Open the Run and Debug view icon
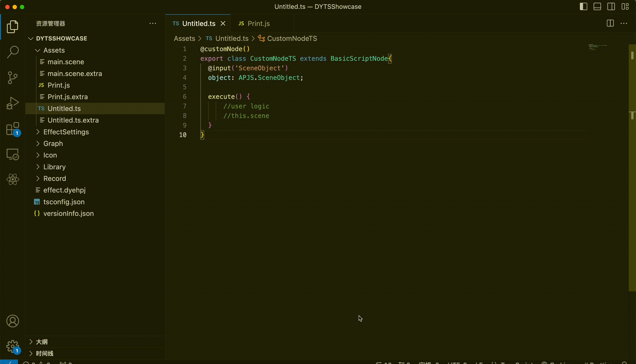This screenshot has width=636, height=364. pyautogui.click(x=13, y=103)
